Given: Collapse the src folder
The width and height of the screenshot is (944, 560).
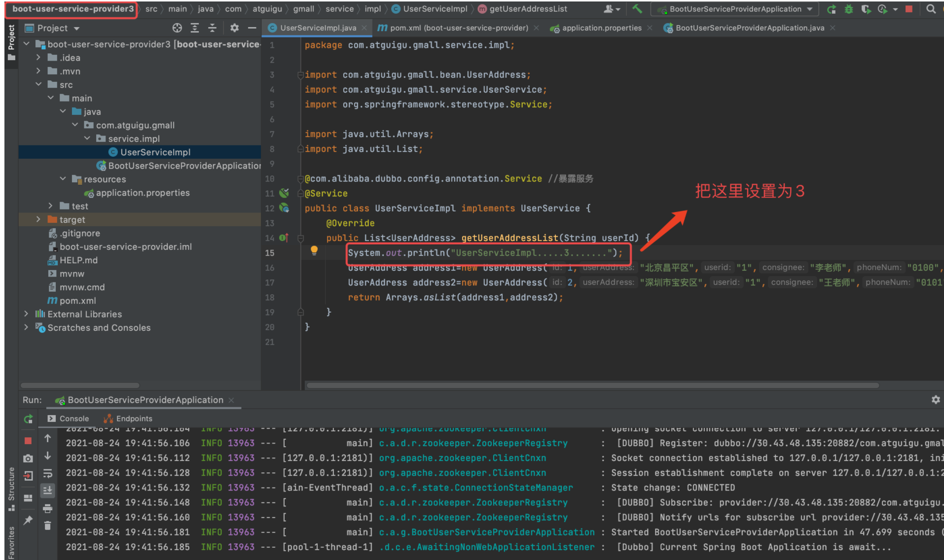Looking at the screenshot, I should coord(38,84).
